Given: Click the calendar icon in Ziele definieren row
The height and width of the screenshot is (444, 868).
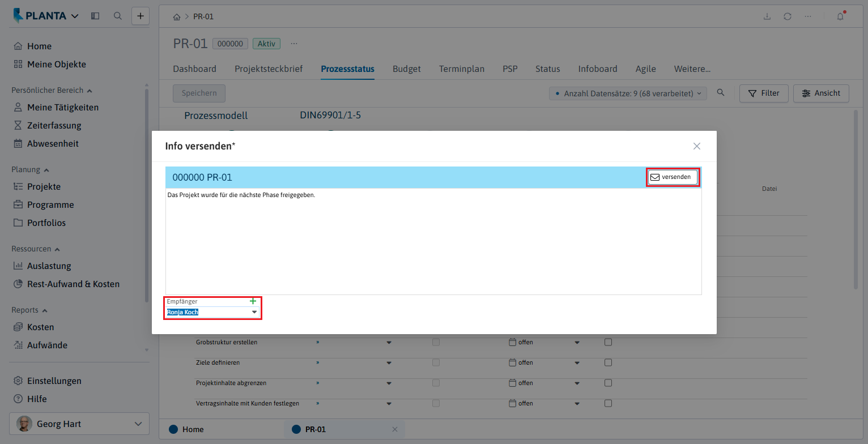Looking at the screenshot, I should [513, 362].
